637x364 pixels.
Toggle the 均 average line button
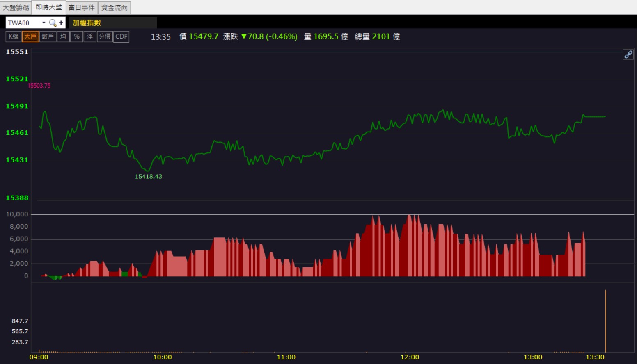point(63,36)
